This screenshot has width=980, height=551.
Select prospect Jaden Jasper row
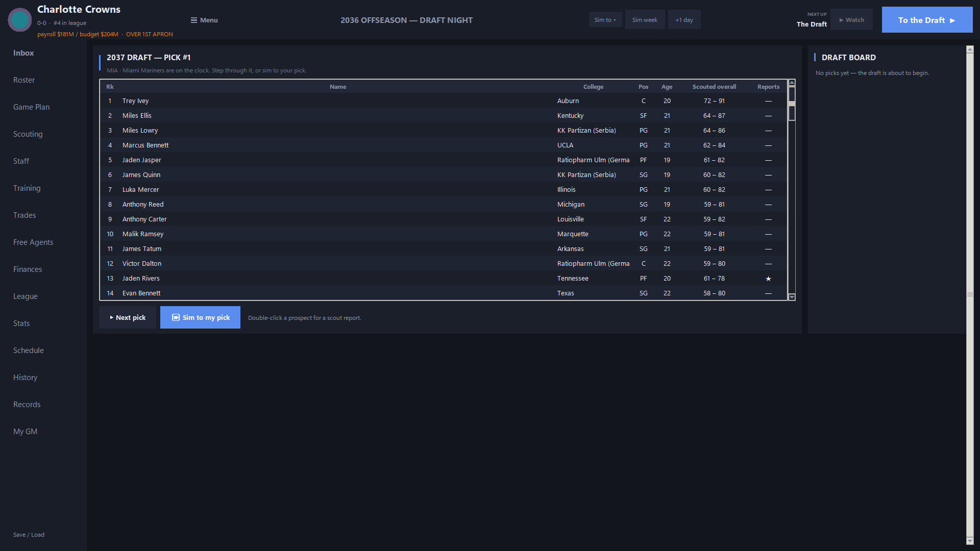pyautogui.click(x=443, y=160)
